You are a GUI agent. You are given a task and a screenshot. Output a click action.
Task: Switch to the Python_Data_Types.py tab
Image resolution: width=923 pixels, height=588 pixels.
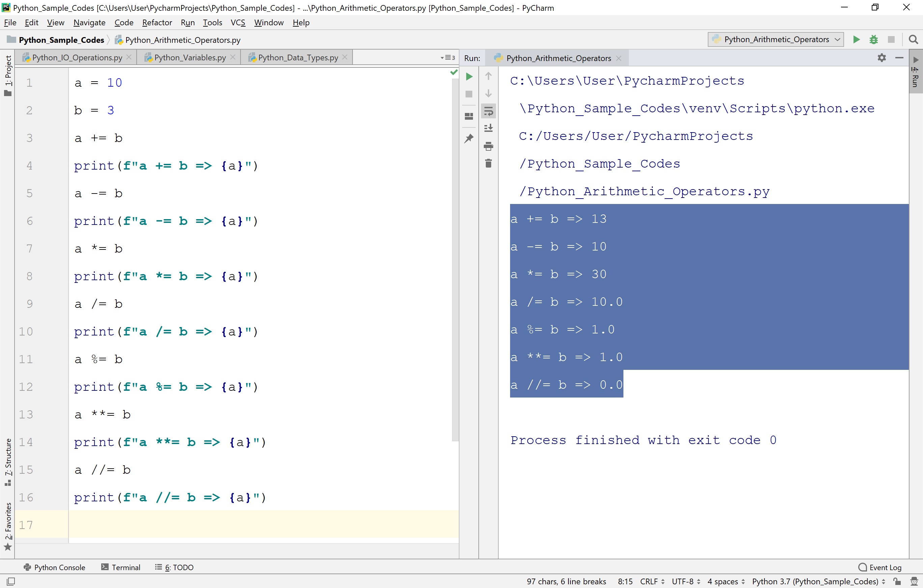[297, 57]
